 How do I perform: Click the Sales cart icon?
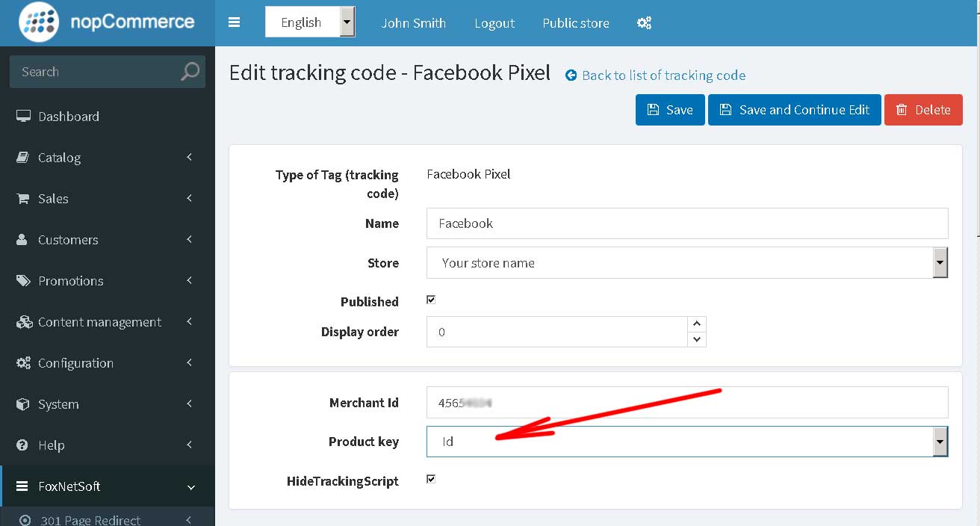click(22, 198)
